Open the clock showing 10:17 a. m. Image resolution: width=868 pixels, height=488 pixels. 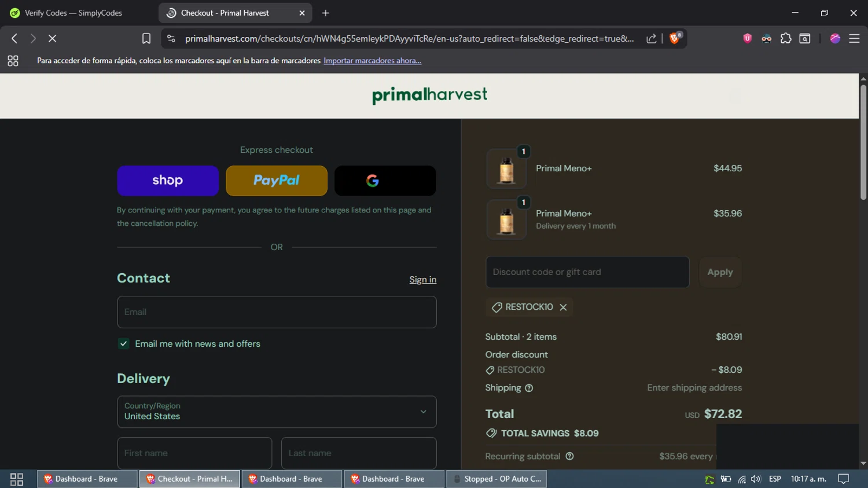(x=808, y=479)
